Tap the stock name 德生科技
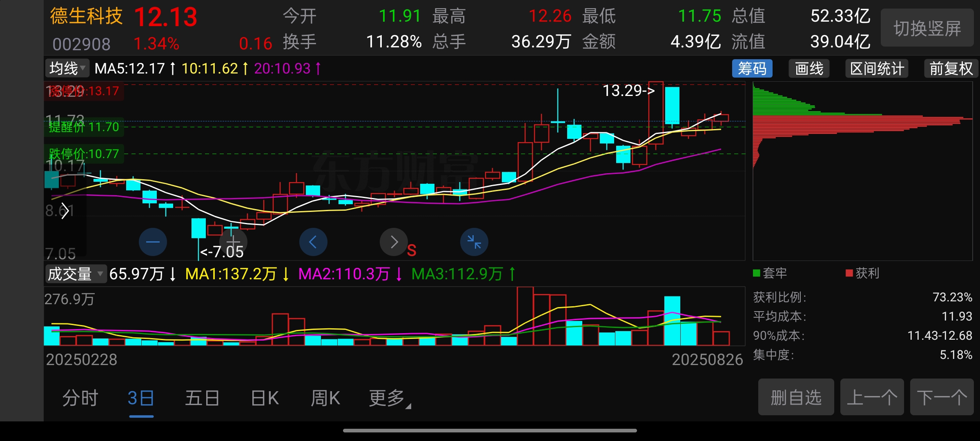 tap(86, 16)
